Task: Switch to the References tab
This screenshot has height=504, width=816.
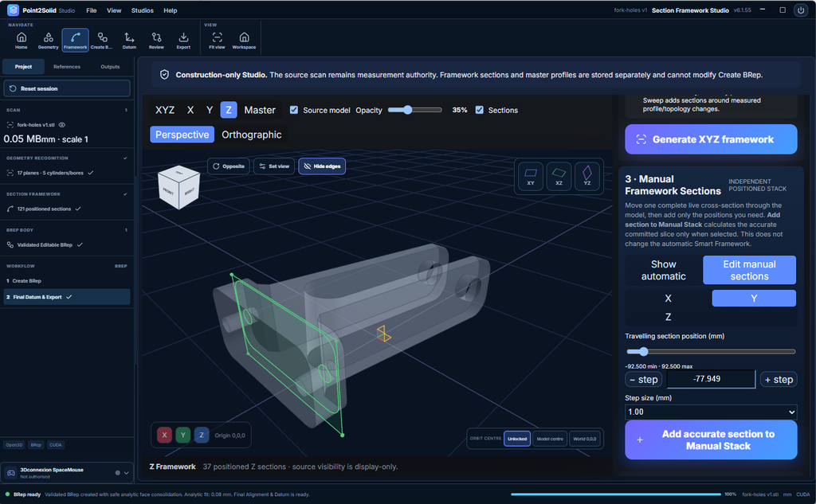Action: tap(67, 67)
